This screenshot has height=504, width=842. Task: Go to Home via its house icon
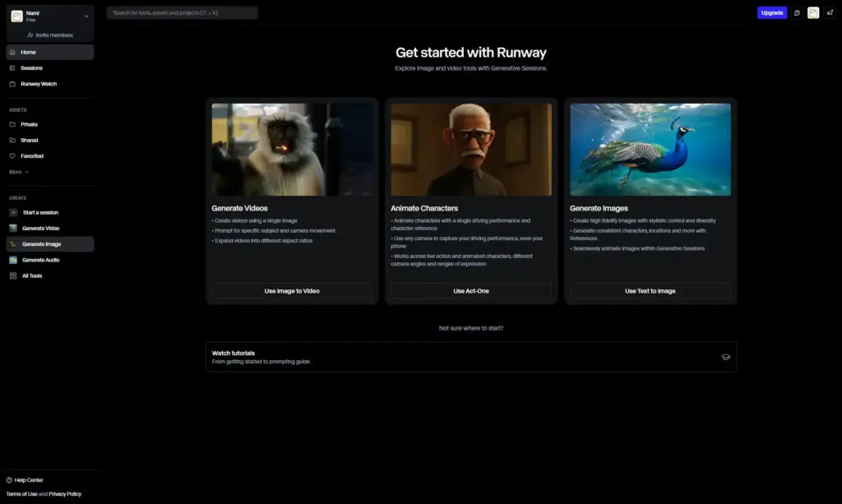[x=12, y=52]
